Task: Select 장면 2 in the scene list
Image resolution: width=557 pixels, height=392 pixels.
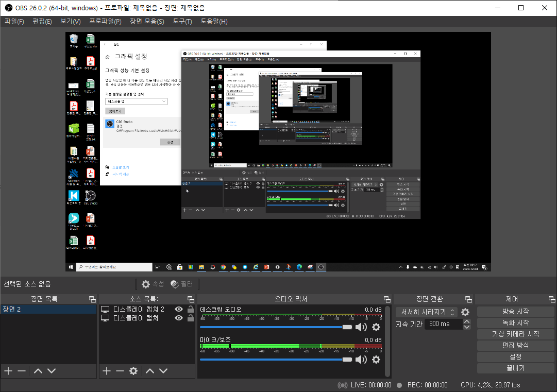Action: [x=48, y=309]
